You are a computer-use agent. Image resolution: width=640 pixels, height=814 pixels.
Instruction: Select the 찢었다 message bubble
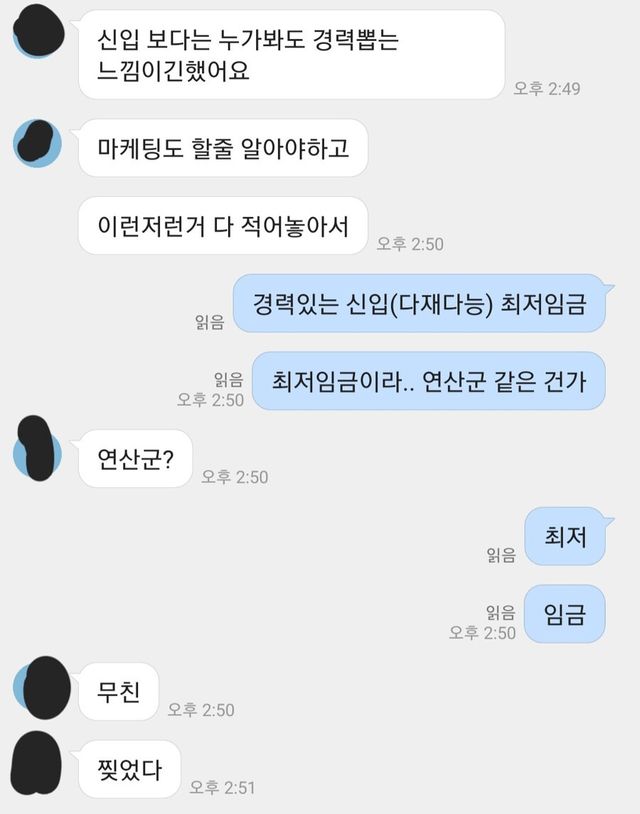(129, 769)
